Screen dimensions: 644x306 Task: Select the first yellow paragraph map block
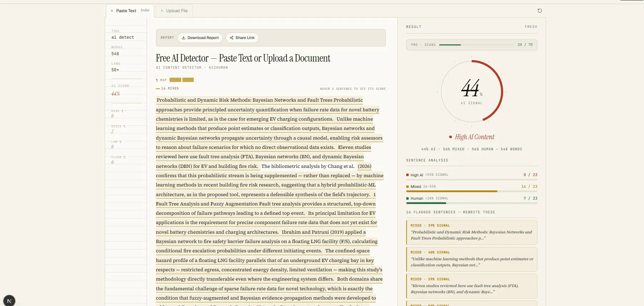(175, 80)
